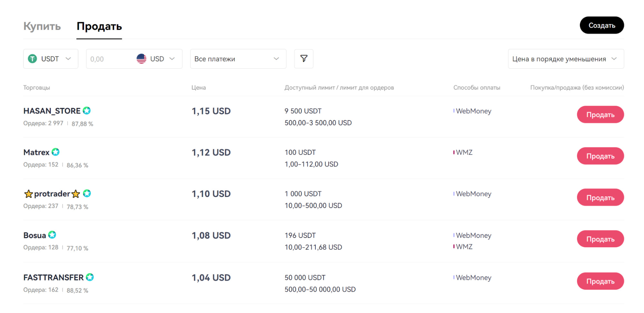This screenshot has height=313, width=644.
Task: Click Продать for Matrex offer
Action: tap(600, 156)
